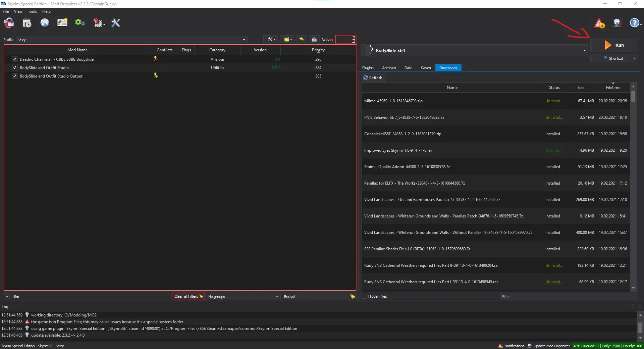Toggle BodySlide and Outfit Studio Output checkbox
Screen dimensions: 644x349
14,76
